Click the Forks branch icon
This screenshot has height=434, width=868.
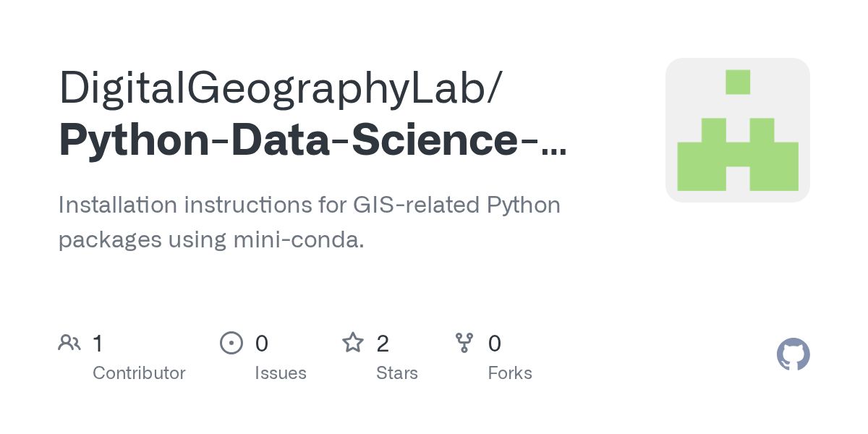(464, 343)
